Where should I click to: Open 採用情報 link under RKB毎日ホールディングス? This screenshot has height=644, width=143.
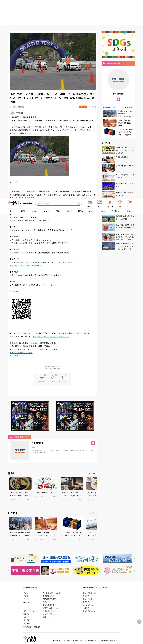[x=86, y=602]
